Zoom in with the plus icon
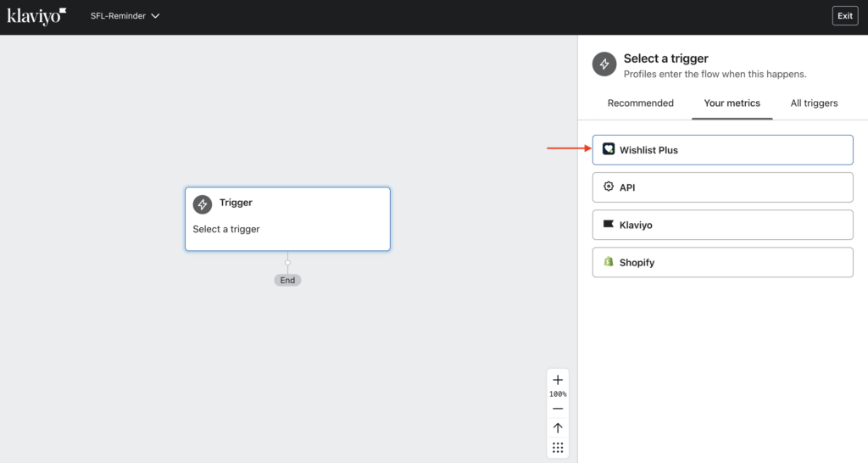This screenshot has width=868, height=463. coord(558,380)
